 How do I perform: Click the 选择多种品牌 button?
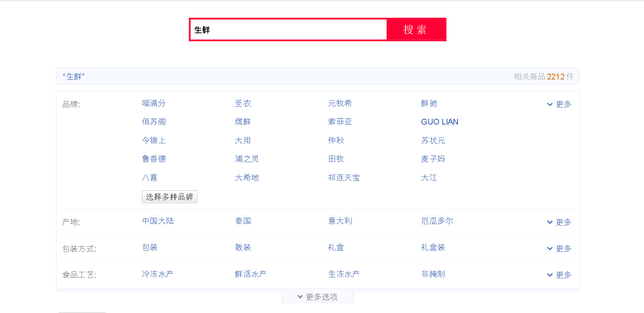(170, 197)
